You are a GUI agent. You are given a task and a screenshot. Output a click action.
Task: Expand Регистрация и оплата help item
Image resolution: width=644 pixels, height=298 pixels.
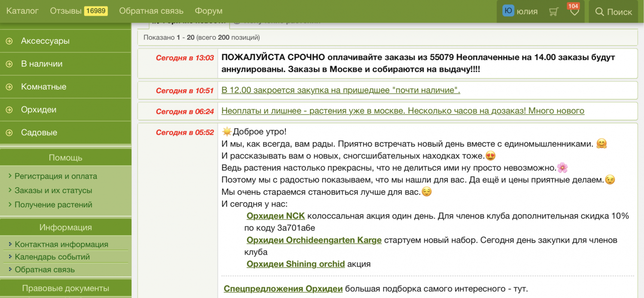(55, 176)
